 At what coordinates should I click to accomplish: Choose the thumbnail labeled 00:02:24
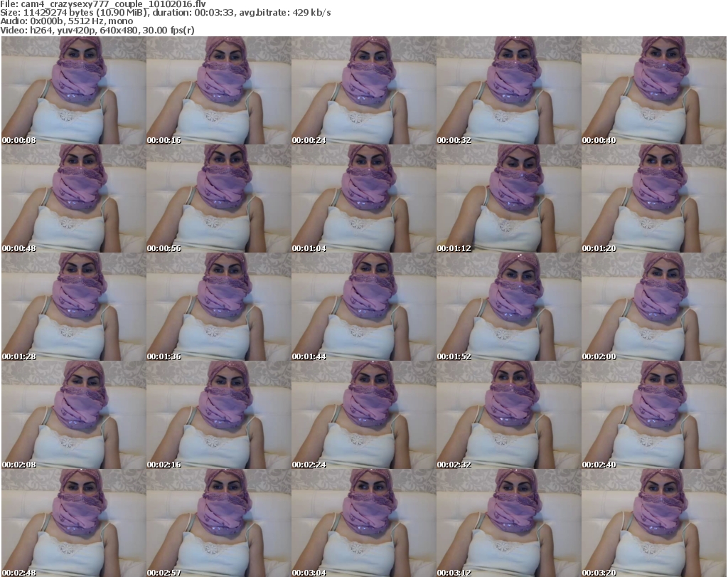point(363,415)
